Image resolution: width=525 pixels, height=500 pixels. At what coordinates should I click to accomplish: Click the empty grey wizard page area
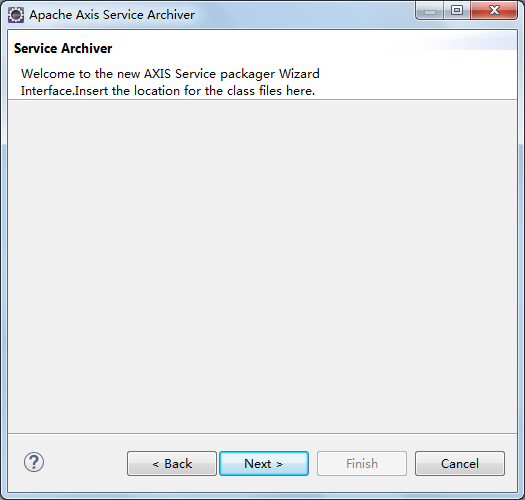[262, 266]
